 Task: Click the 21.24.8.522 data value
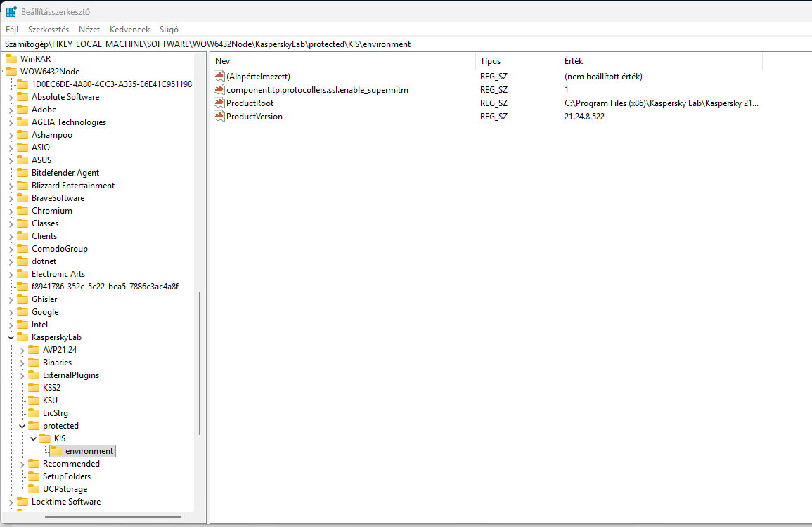(584, 117)
